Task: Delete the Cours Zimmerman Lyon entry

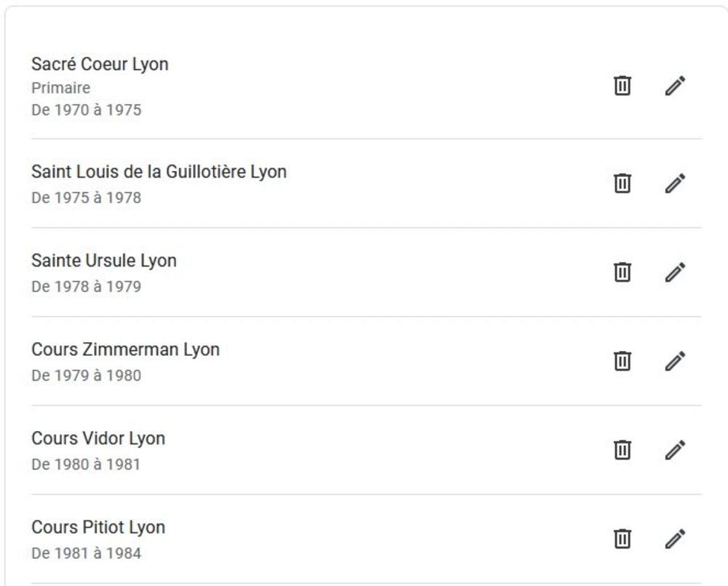Action: (x=622, y=361)
